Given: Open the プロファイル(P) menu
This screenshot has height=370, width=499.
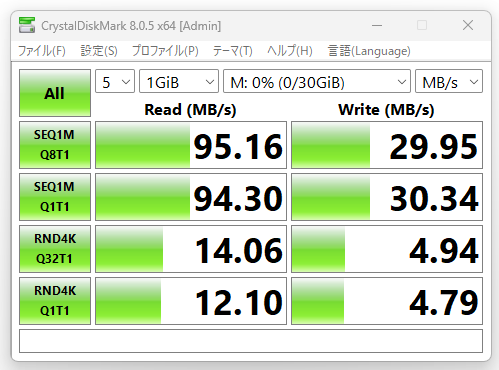Looking at the screenshot, I should click(165, 51).
